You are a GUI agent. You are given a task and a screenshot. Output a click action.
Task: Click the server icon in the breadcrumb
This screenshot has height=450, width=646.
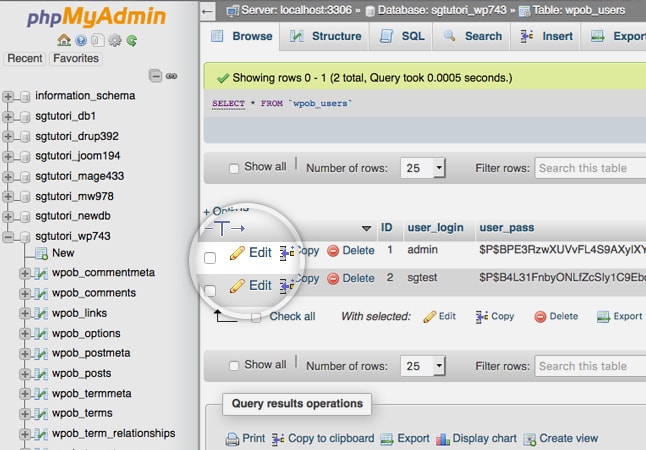pyautogui.click(x=233, y=11)
